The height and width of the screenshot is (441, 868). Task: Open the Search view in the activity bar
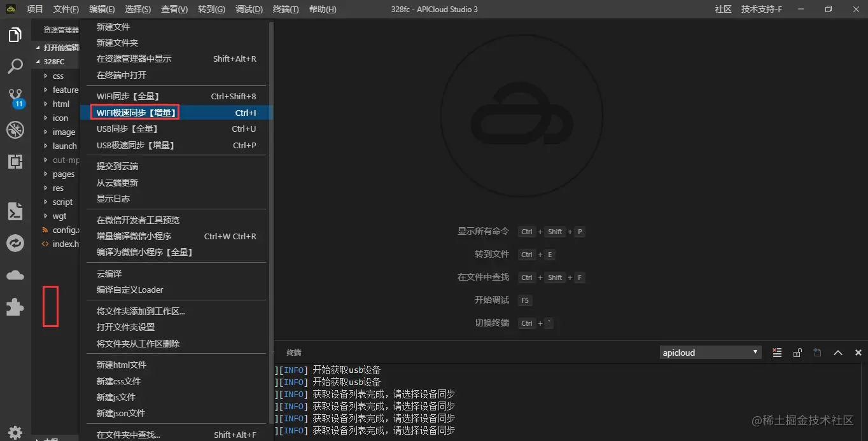pos(15,66)
